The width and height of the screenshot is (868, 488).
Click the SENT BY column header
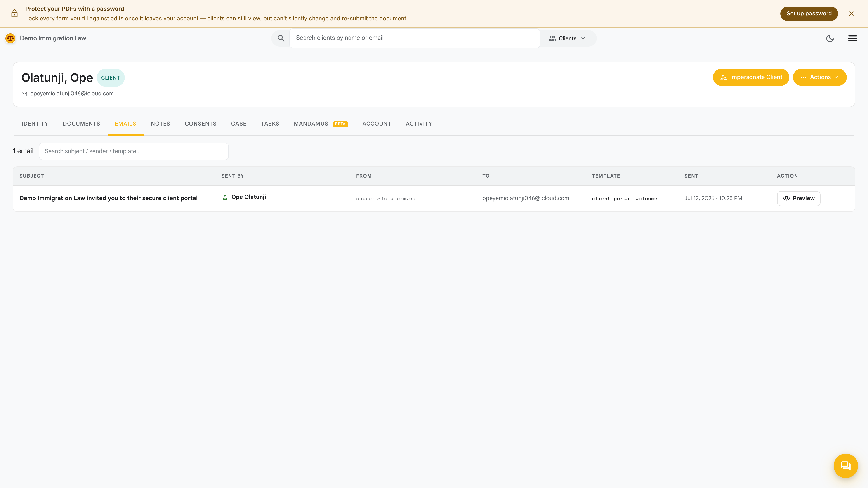click(x=233, y=176)
